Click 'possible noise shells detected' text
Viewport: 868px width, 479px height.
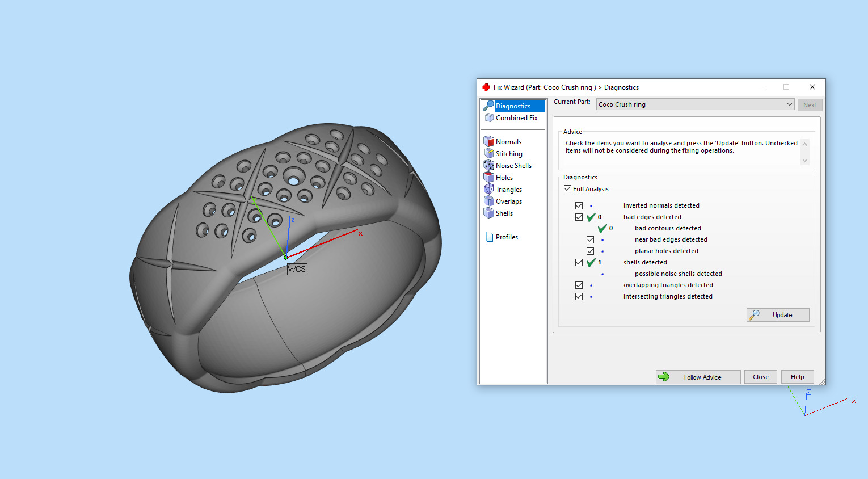click(x=679, y=274)
